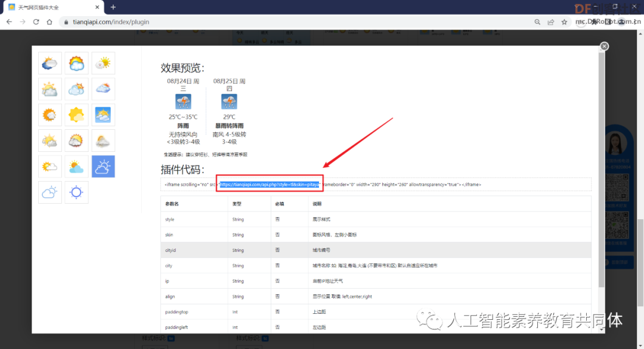Viewport: 644px width, 349px height.
Task: Close the plugin preview popup
Action: pos(604,46)
